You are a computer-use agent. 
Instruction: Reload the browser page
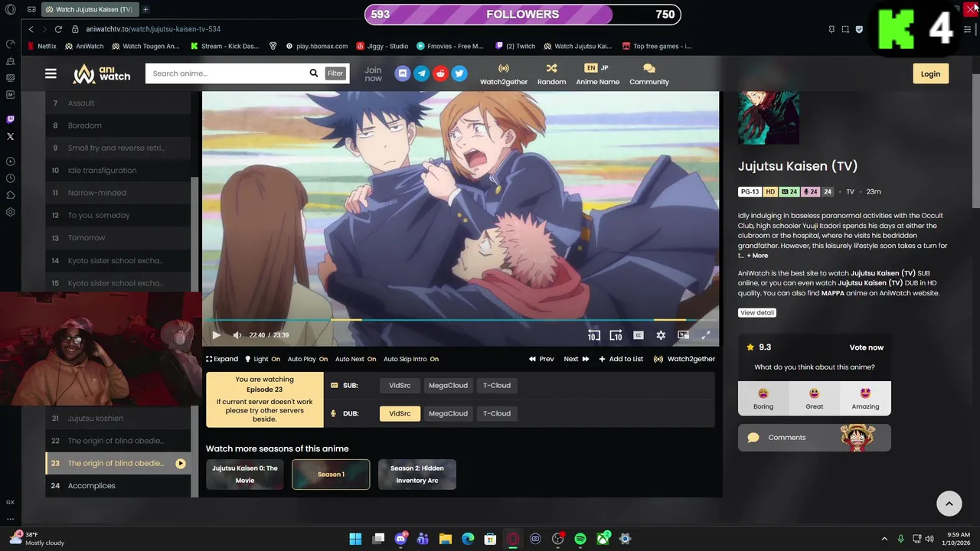tap(58, 29)
